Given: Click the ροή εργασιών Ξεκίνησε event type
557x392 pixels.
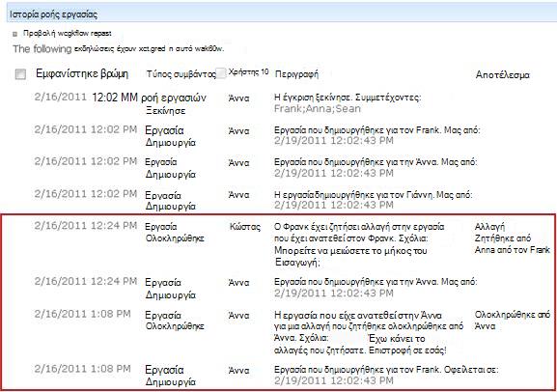Looking at the screenshot, I should [174, 103].
